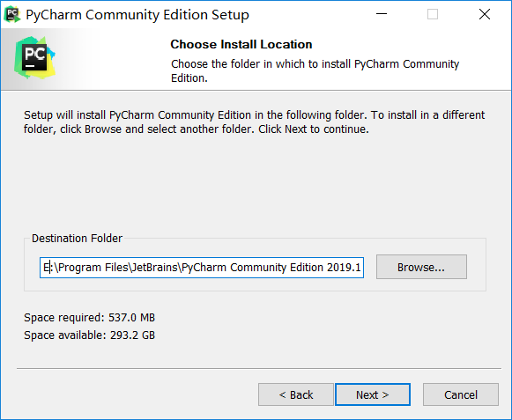Focus the Destination Folder path field

click(202, 268)
